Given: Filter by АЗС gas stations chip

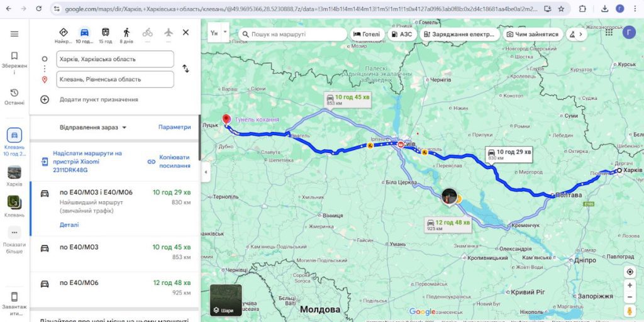Looking at the screenshot, I should (402, 35).
